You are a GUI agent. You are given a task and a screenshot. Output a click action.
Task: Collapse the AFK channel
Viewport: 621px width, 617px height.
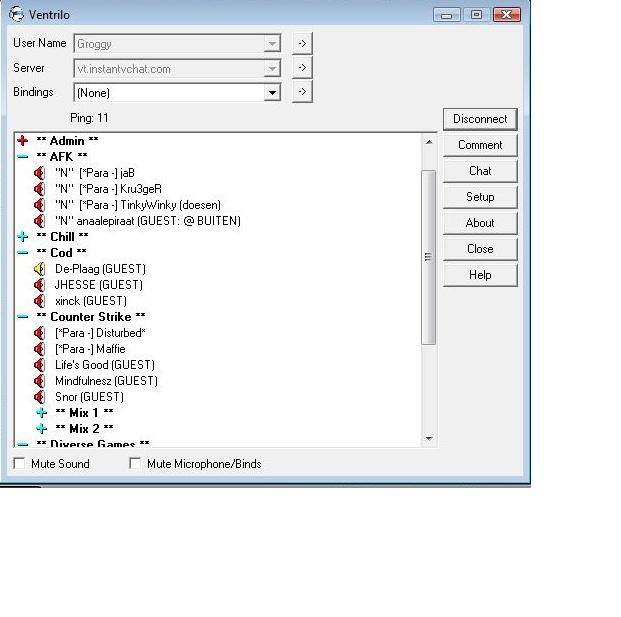coord(23,157)
